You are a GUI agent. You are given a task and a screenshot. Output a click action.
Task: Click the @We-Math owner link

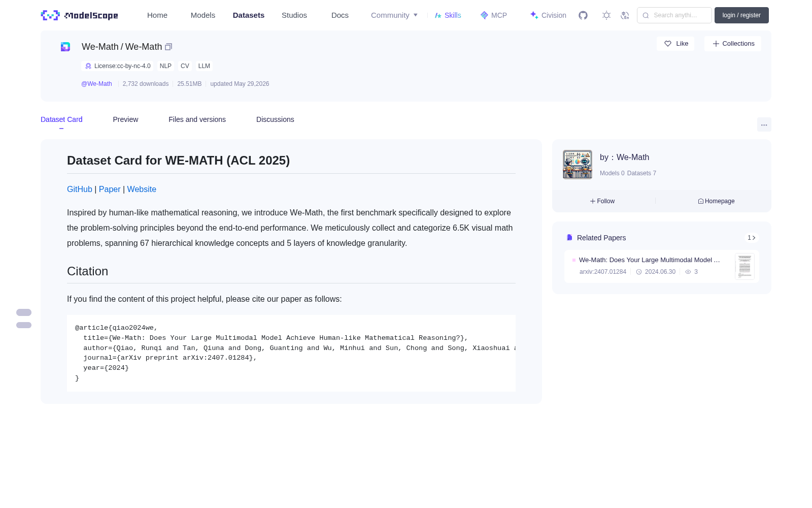pos(96,84)
